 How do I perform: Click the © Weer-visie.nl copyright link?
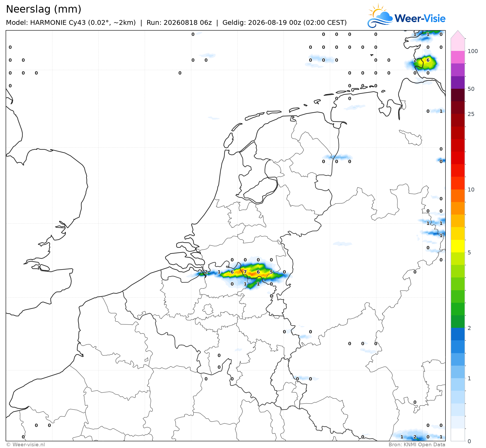pyautogui.click(x=26, y=445)
